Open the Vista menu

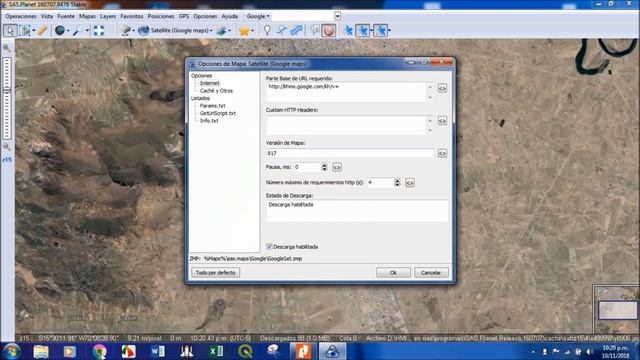point(47,16)
